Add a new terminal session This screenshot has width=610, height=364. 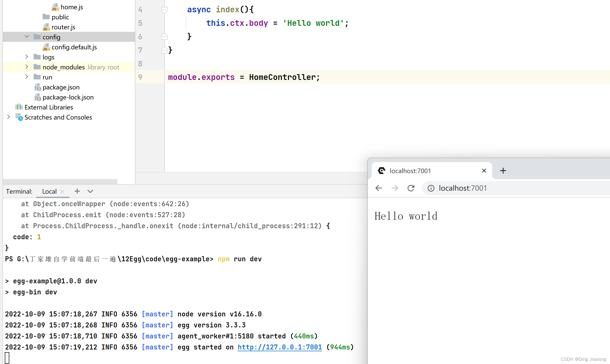(x=77, y=191)
